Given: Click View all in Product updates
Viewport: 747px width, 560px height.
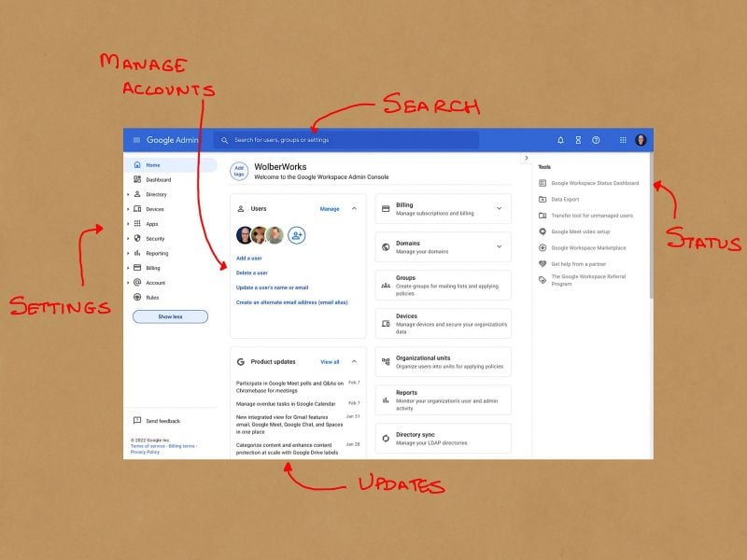Looking at the screenshot, I should pos(330,362).
